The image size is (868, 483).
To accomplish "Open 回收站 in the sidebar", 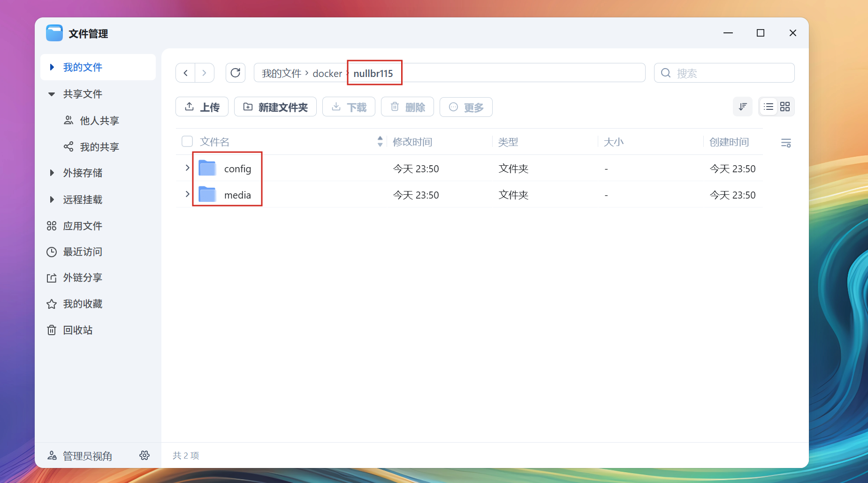I will [x=77, y=330].
